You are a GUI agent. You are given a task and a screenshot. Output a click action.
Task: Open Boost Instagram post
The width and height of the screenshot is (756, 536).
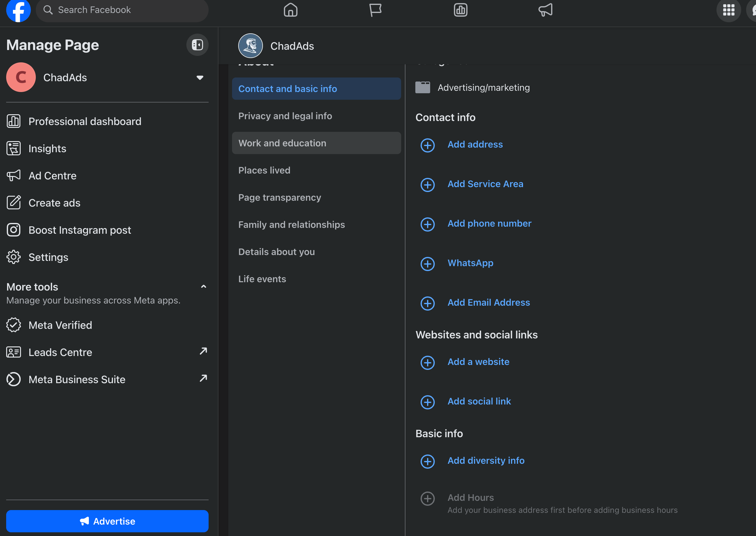(x=80, y=230)
